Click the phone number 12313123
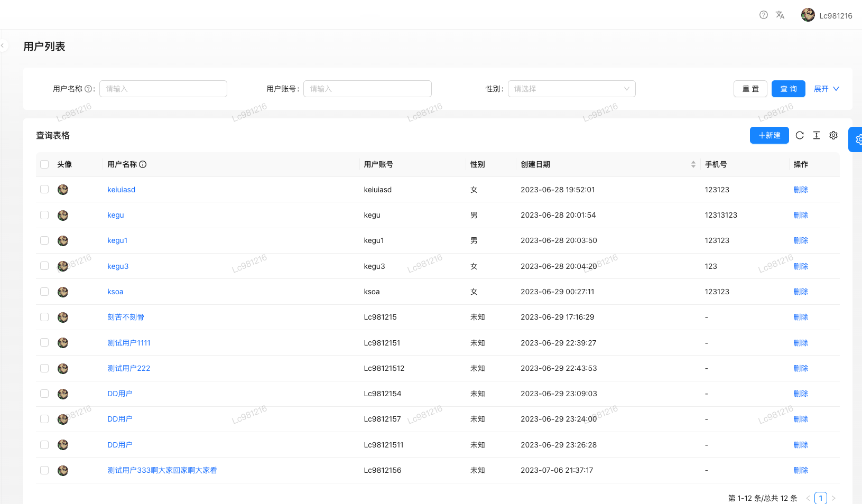Image resolution: width=862 pixels, height=504 pixels. click(721, 215)
